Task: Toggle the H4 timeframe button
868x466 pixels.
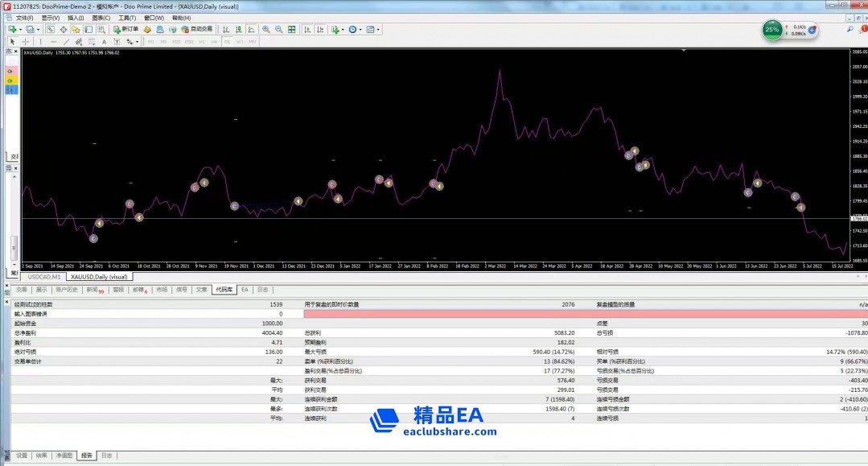Action: pyautogui.click(x=215, y=41)
